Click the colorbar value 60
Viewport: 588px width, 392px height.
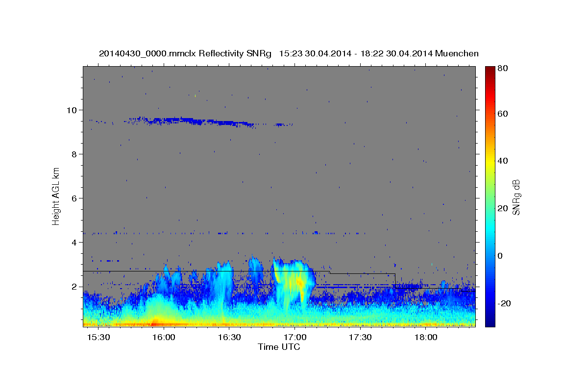(503, 114)
